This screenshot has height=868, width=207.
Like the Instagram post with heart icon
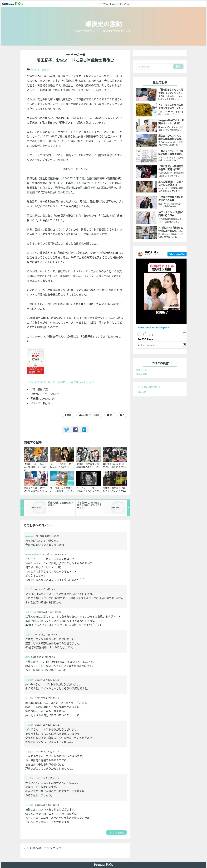(x=139, y=334)
